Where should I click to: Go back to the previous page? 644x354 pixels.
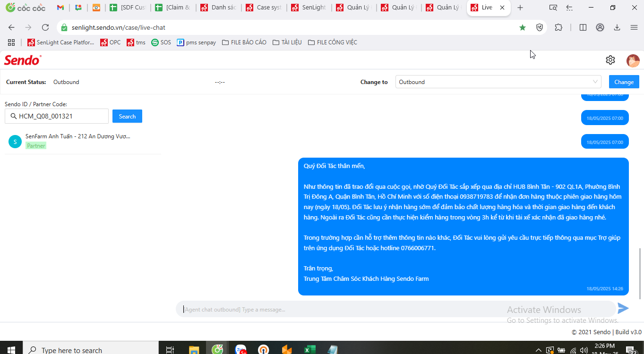[x=11, y=27]
